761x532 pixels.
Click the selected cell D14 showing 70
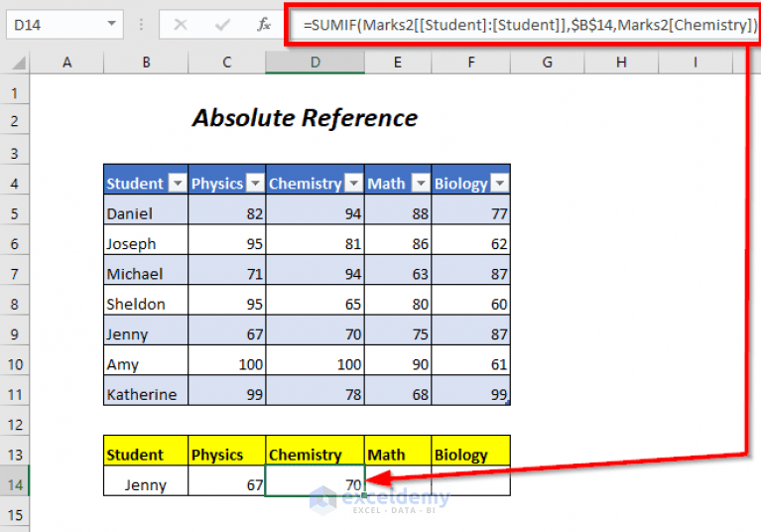(x=315, y=481)
